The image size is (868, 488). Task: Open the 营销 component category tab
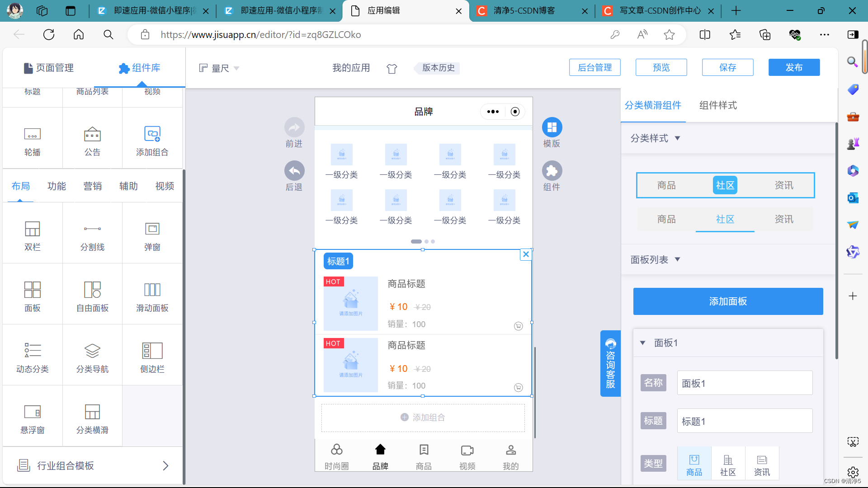pyautogui.click(x=92, y=186)
